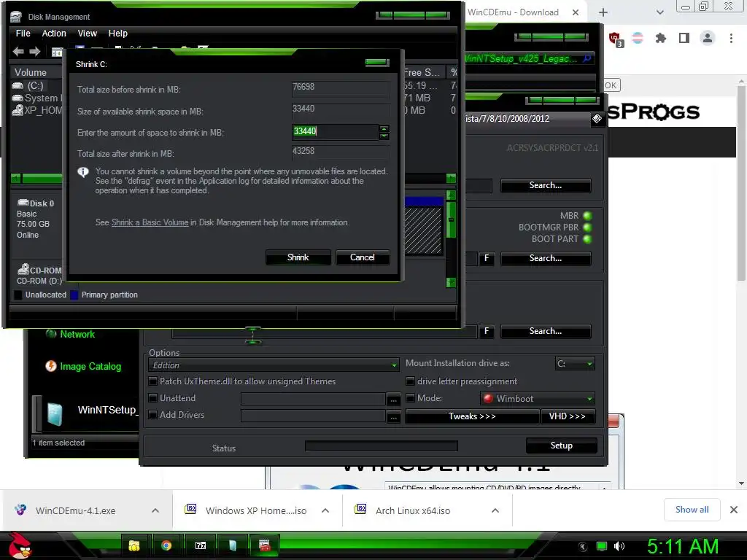Click the green monitor tray icon
The width and height of the screenshot is (747, 560).
[x=602, y=546]
